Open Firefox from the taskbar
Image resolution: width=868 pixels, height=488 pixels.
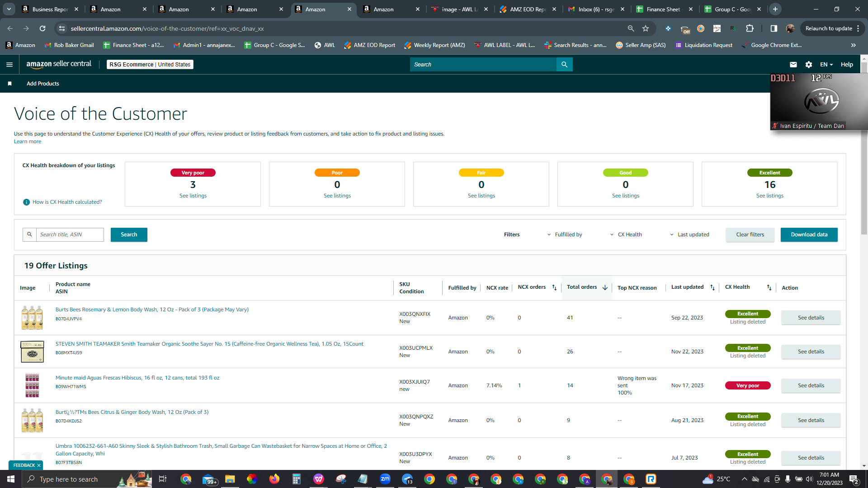point(274,479)
